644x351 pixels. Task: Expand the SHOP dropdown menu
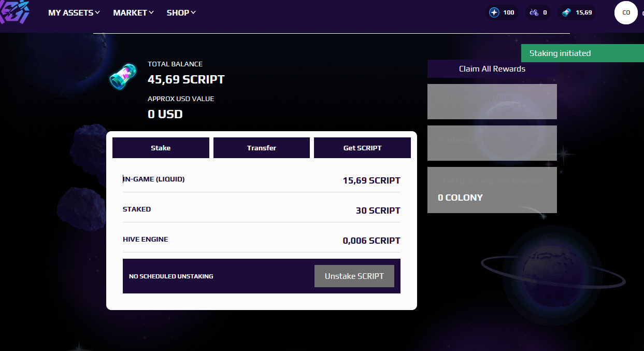181,12
